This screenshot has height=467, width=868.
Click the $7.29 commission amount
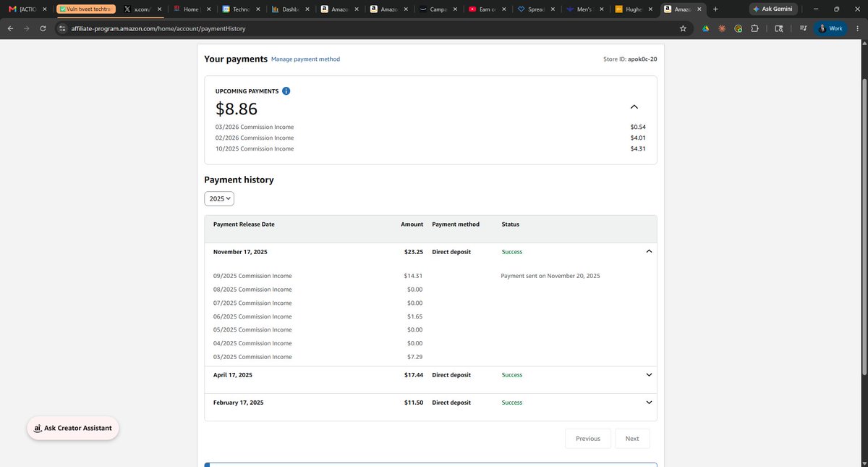coord(415,357)
